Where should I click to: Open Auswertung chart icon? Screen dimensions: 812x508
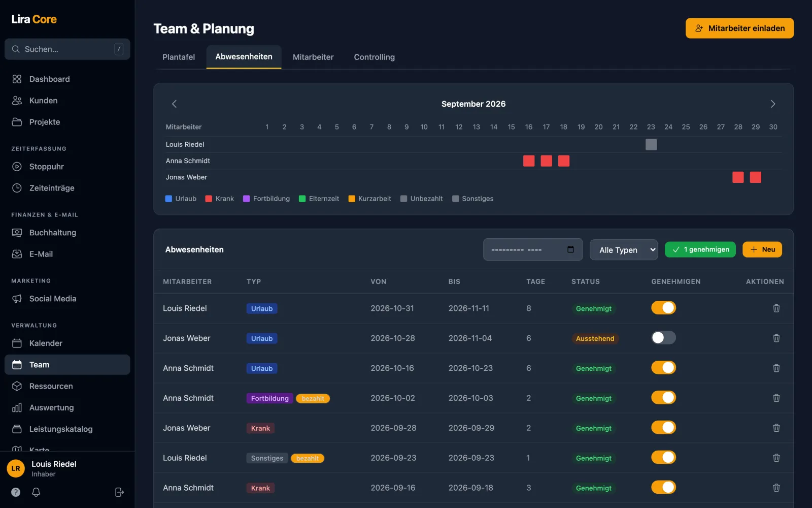[x=17, y=407]
